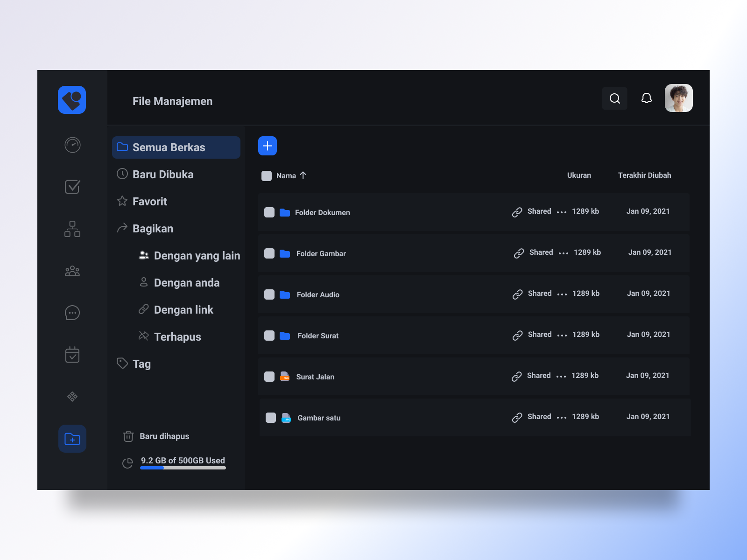
Task: Switch to Semua Berkas in the file menu
Action: [169, 147]
